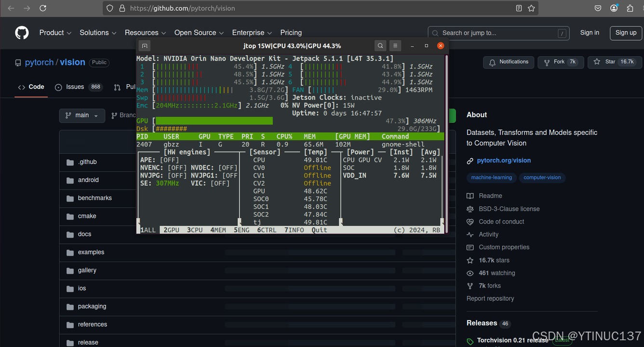Screen dimensions: 644x347
Task: Open the gallery folder
Action: tap(87, 270)
